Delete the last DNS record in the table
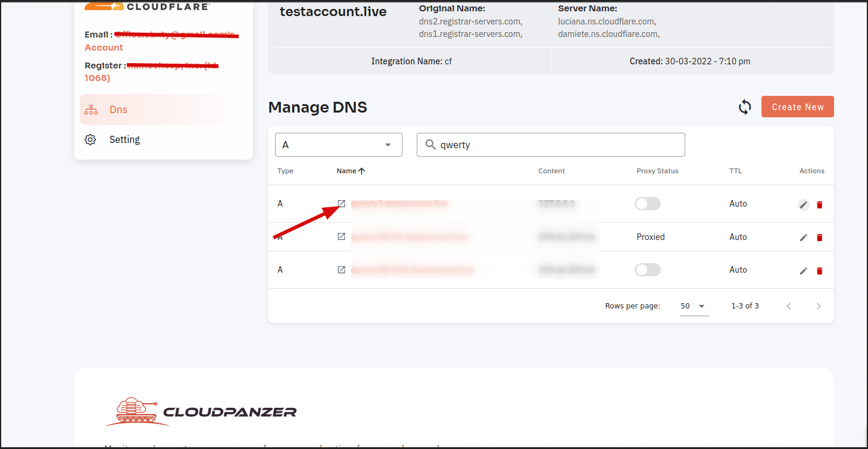 click(x=820, y=271)
